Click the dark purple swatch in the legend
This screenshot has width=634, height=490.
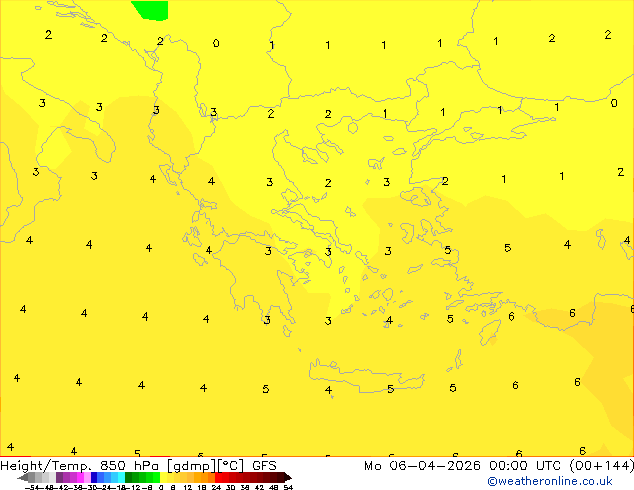click(59, 478)
